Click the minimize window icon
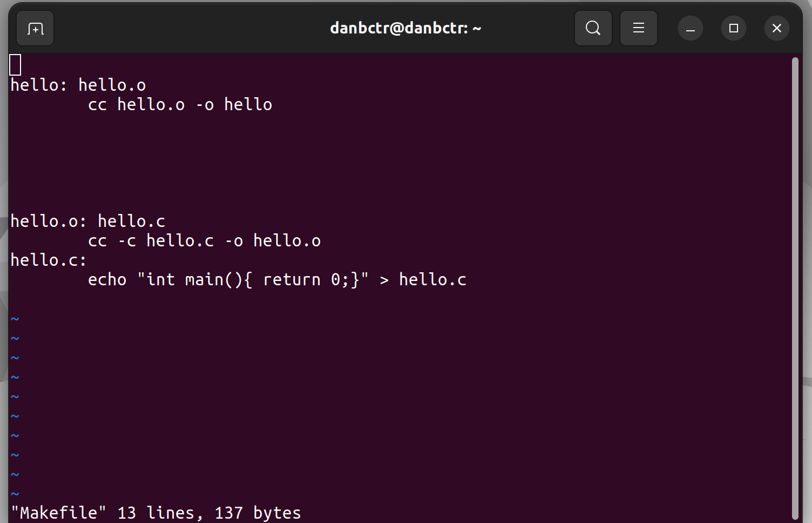The height and width of the screenshot is (523, 812). [x=690, y=28]
